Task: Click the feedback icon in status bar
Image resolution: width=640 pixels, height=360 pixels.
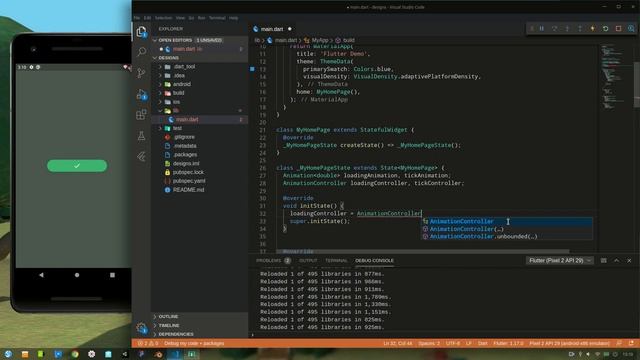Action: click(619, 343)
